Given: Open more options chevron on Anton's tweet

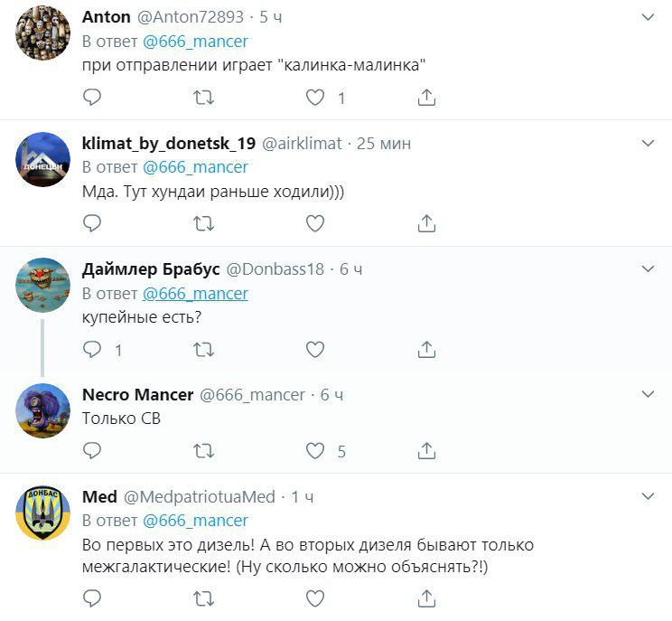Looking at the screenshot, I should click(648, 17).
